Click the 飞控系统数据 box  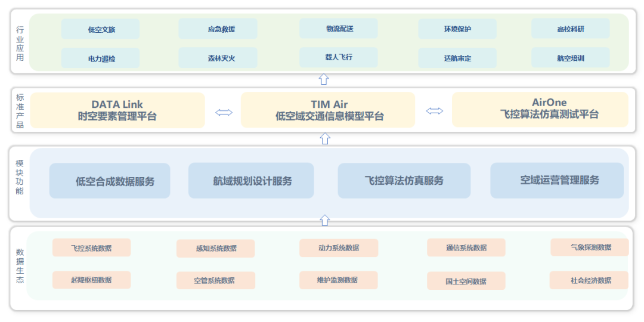click(92, 247)
